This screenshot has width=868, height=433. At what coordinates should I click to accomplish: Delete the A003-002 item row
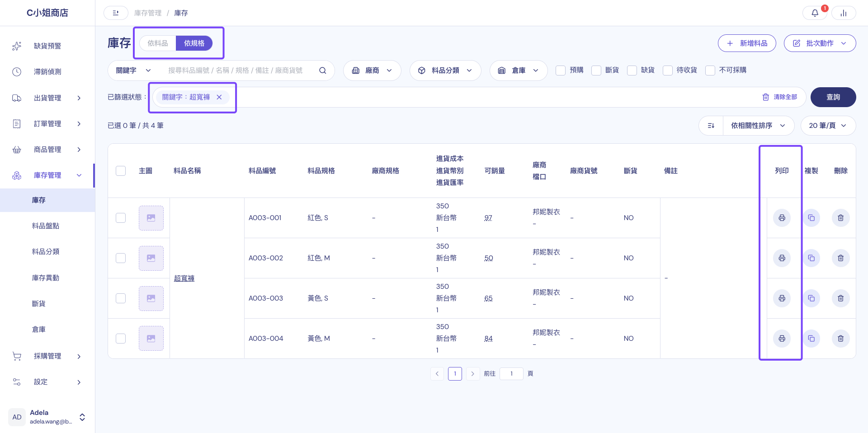[x=841, y=258]
